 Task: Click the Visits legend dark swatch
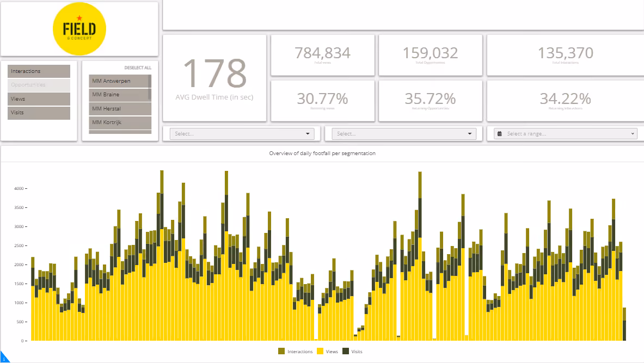346,351
